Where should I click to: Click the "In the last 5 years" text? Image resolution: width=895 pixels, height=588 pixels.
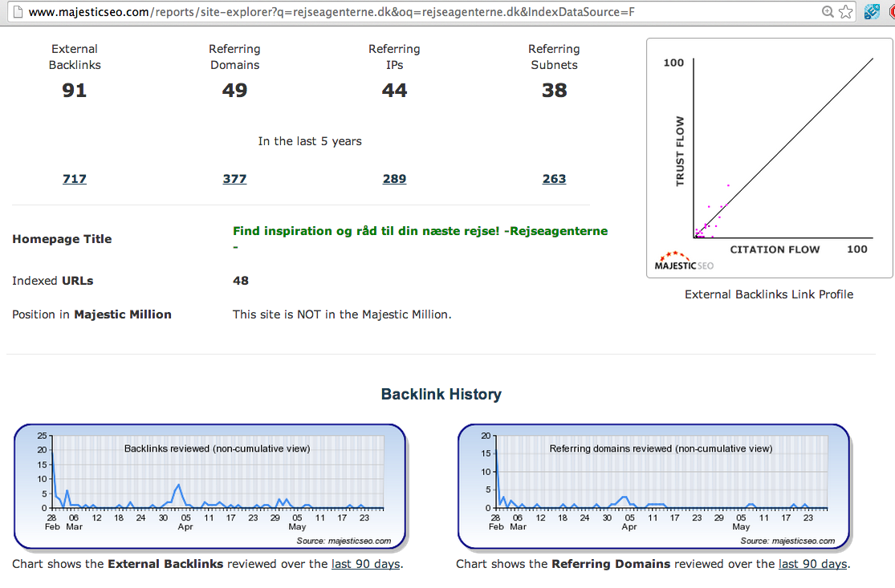(x=310, y=141)
